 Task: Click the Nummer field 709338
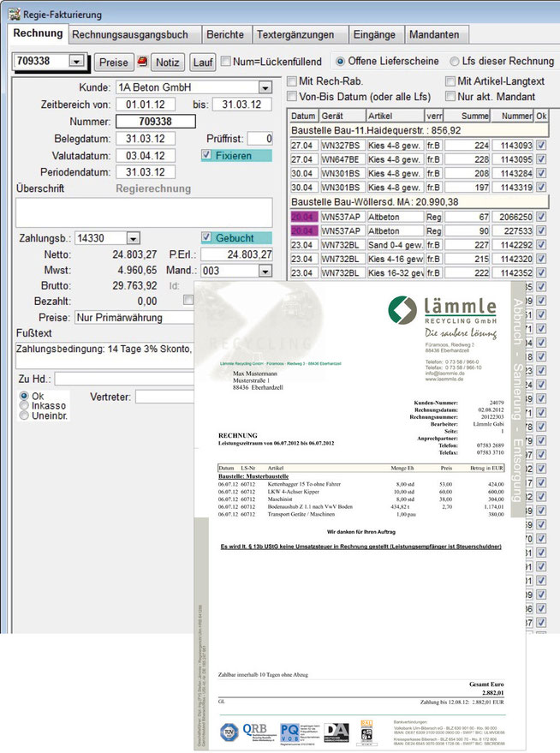tap(156, 122)
